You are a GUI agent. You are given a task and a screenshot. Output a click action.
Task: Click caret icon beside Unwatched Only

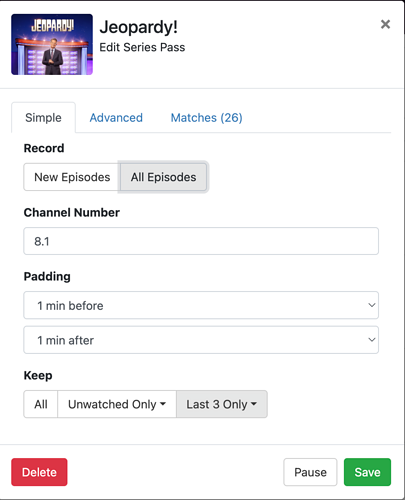coord(163,404)
